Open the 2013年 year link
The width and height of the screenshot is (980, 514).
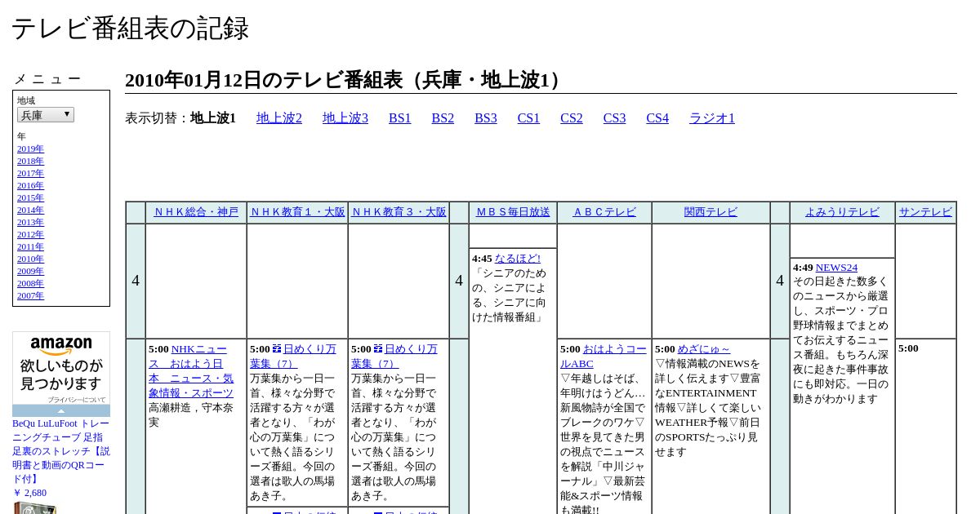(x=30, y=223)
